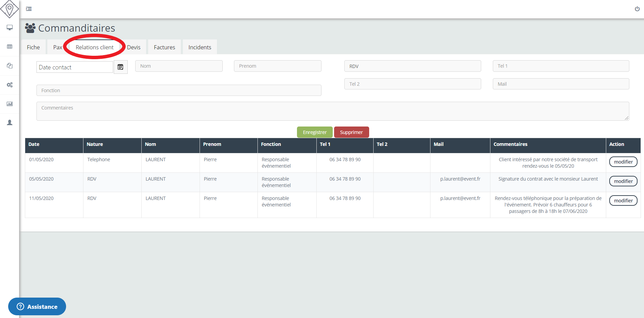Open the monitor dashboard sidebar icon
644x318 pixels.
10,28
